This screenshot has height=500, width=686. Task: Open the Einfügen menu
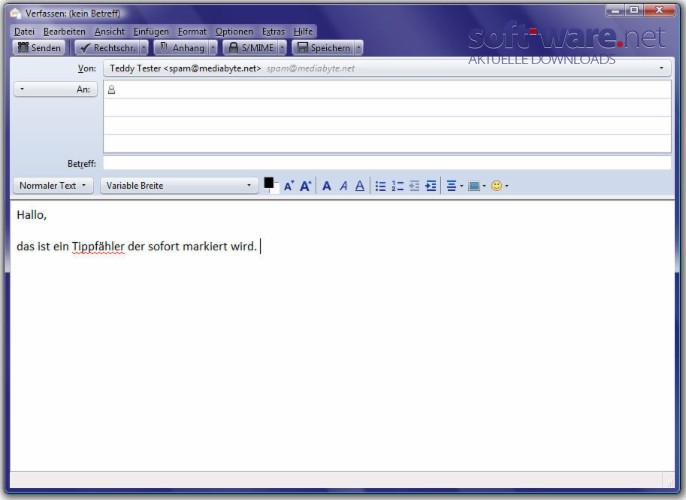point(151,31)
